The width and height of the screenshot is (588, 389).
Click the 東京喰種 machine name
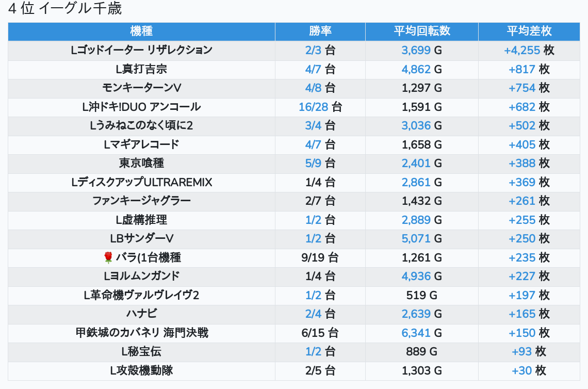tap(141, 163)
